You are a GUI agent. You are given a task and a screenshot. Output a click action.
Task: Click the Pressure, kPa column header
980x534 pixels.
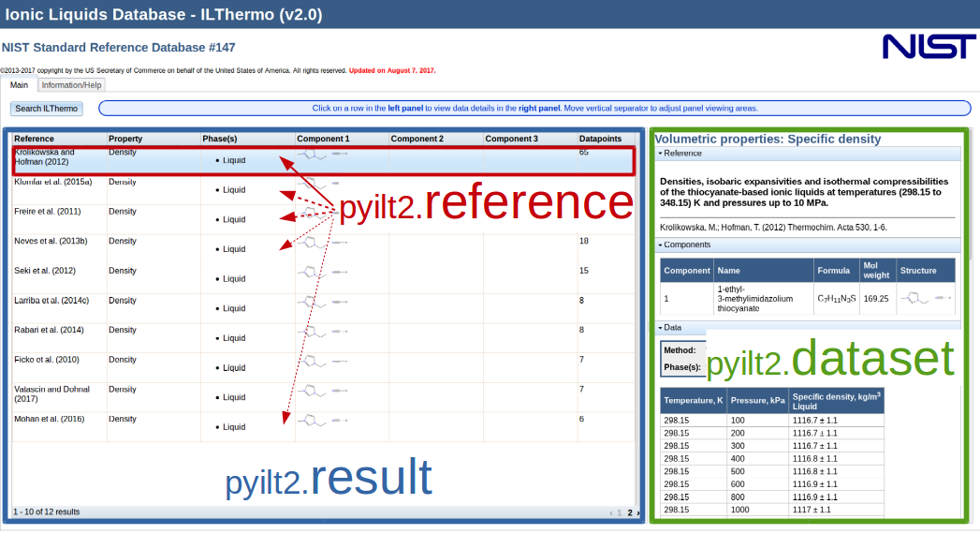(757, 401)
